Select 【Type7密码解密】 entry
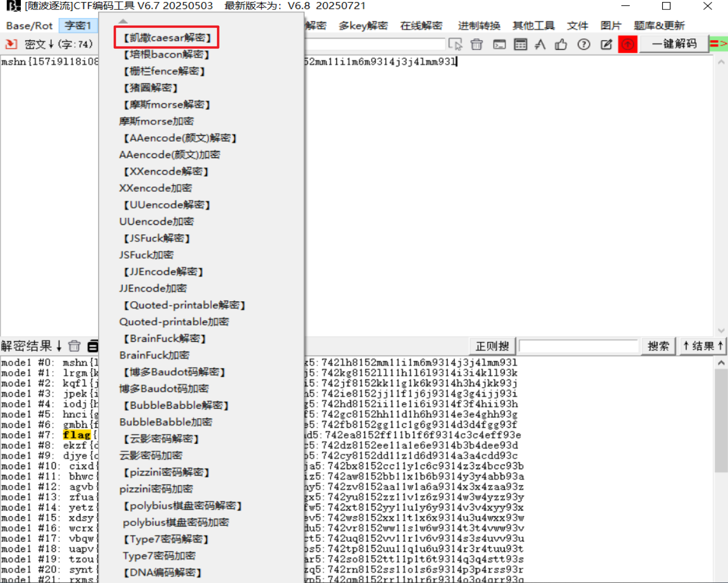 coord(166,538)
